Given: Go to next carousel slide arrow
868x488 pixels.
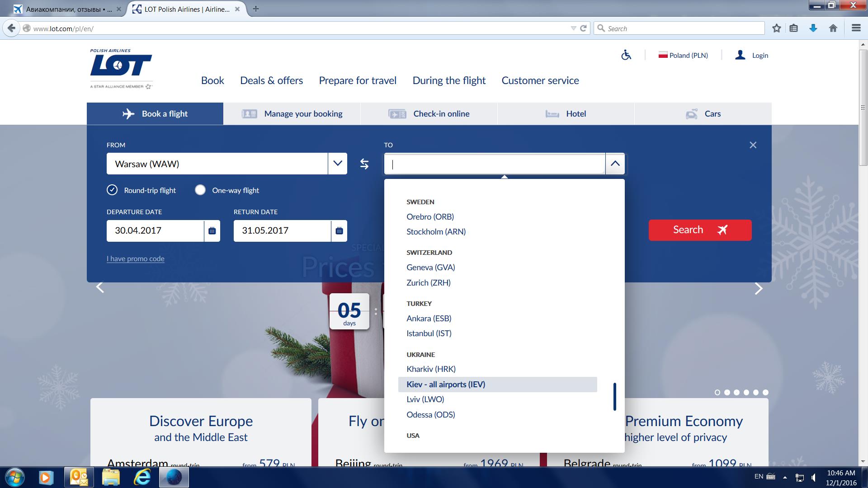Looking at the screenshot, I should [759, 288].
